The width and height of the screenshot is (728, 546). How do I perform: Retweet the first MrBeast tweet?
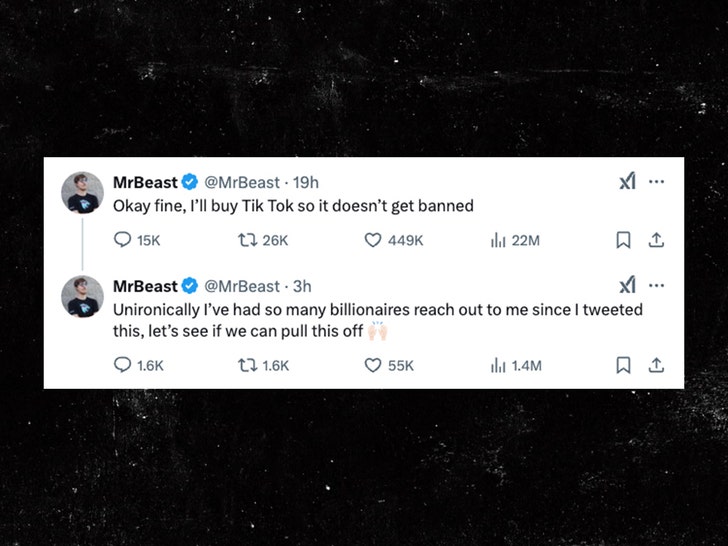(243, 240)
